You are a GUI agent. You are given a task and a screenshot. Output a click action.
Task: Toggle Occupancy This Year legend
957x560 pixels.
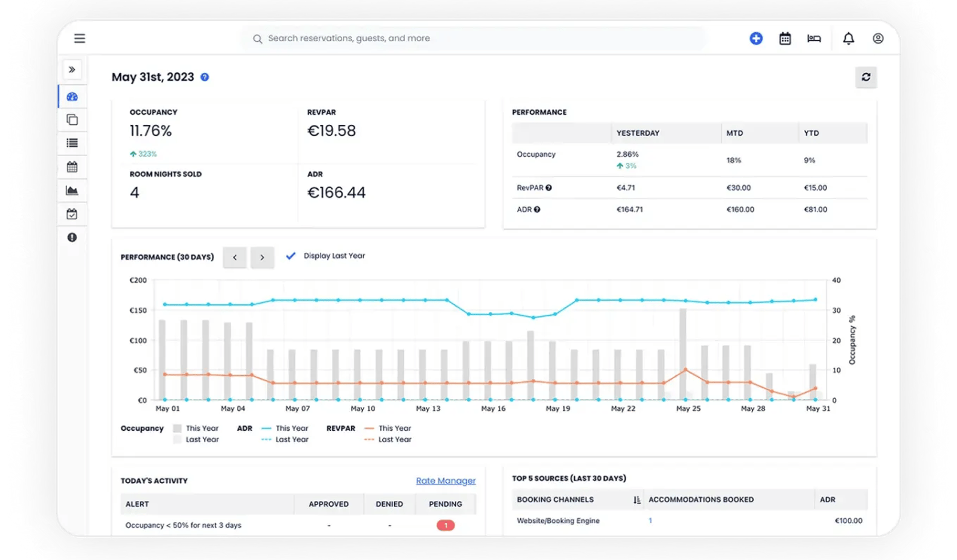tap(196, 429)
